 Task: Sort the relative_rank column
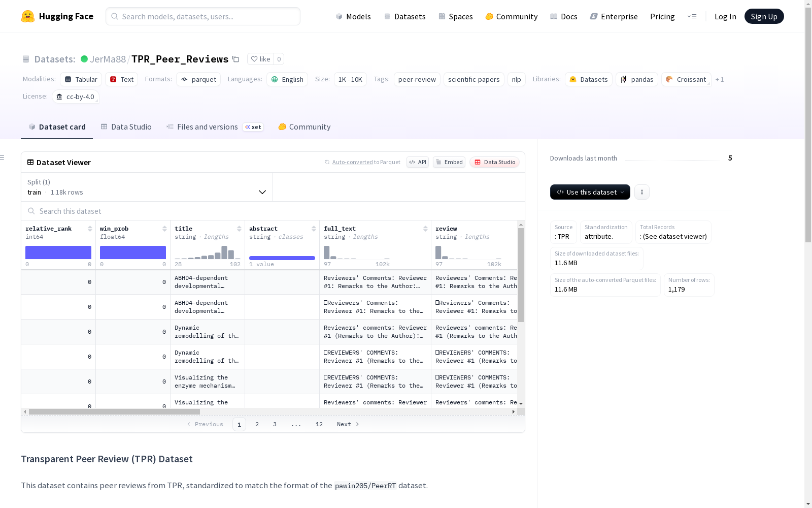coord(90,229)
